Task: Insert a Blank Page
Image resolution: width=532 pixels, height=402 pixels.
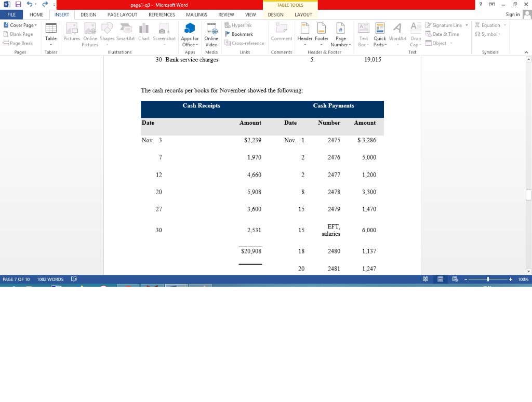Action: pyautogui.click(x=18, y=34)
